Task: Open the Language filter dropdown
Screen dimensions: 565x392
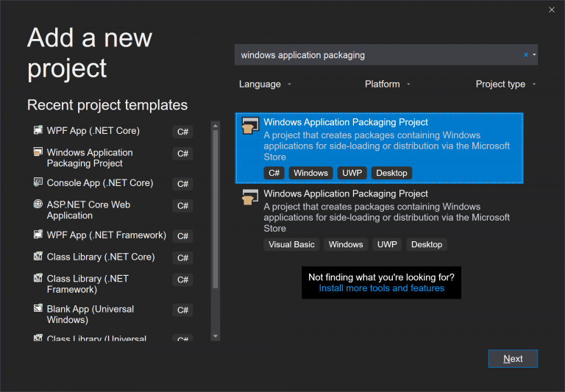Action: pos(265,84)
